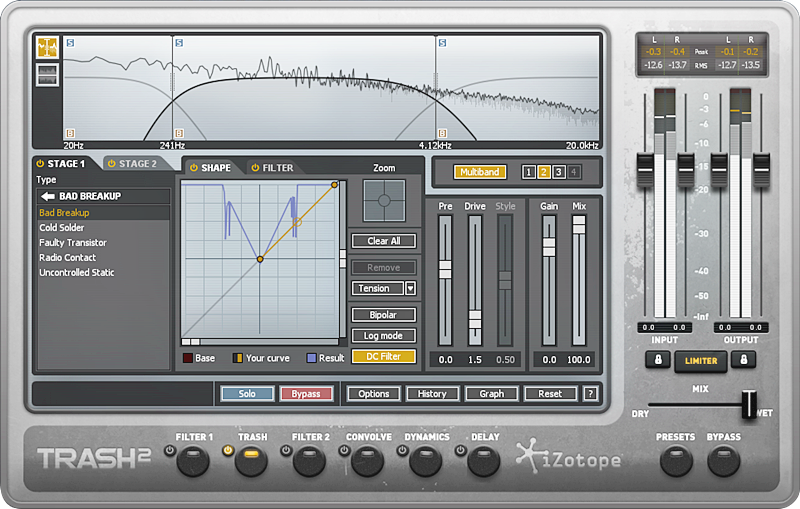This screenshot has height=509, width=800.
Task: Click the global Bypass knob button
Action: pyautogui.click(x=723, y=461)
